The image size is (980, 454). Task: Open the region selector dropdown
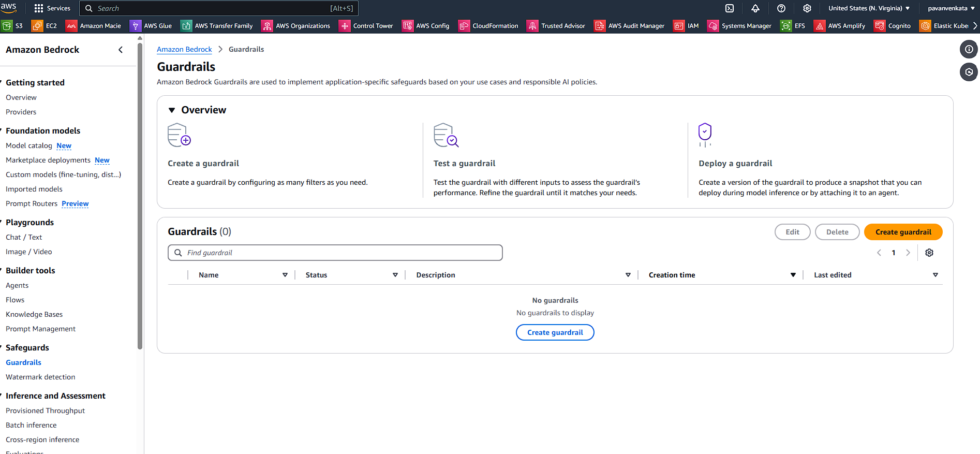869,8
